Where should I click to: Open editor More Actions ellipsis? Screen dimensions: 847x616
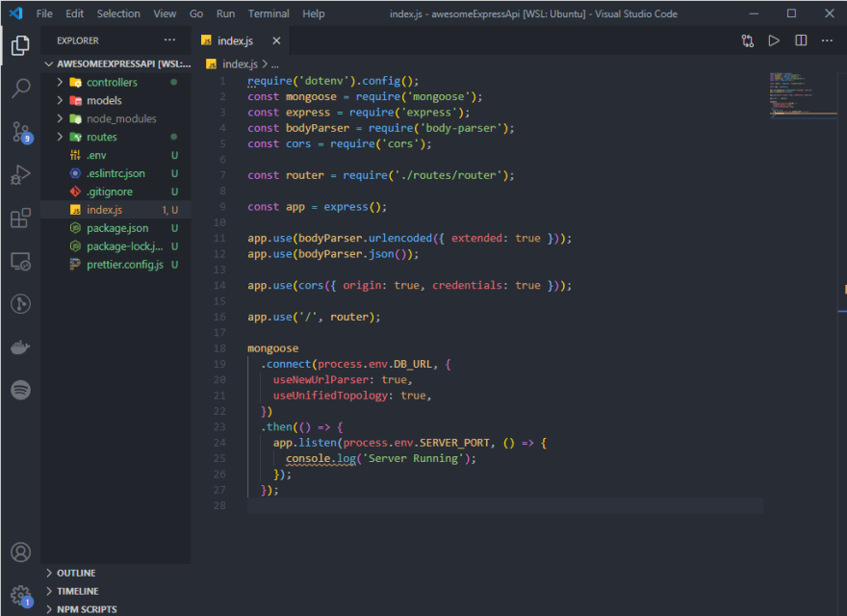(x=827, y=40)
